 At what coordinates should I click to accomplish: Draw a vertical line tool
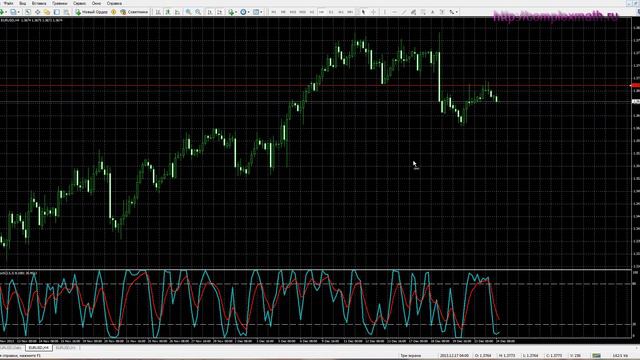tap(384, 12)
